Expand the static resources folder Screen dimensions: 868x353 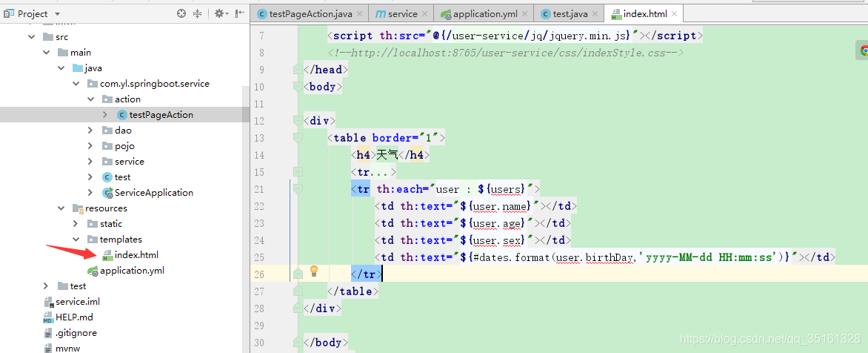point(76,224)
